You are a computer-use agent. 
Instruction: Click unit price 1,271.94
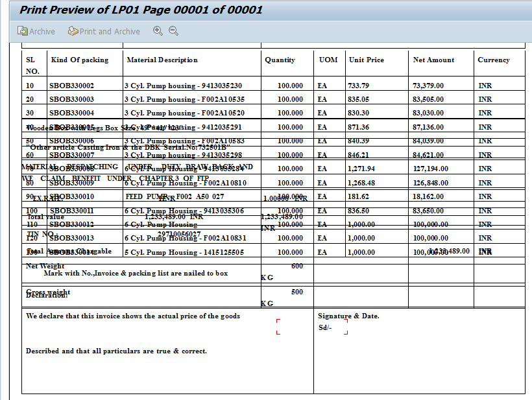click(x=361, y=169)
